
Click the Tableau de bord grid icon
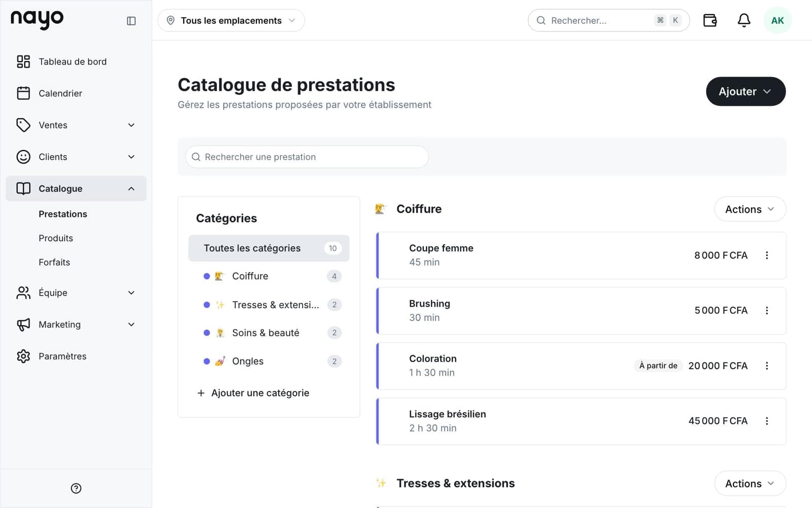[23, 61]
